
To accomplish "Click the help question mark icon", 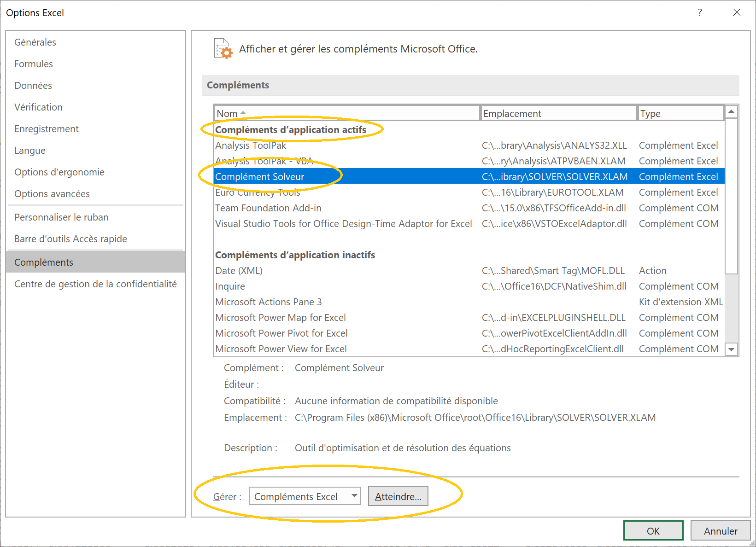I will [x=700, y=12].
